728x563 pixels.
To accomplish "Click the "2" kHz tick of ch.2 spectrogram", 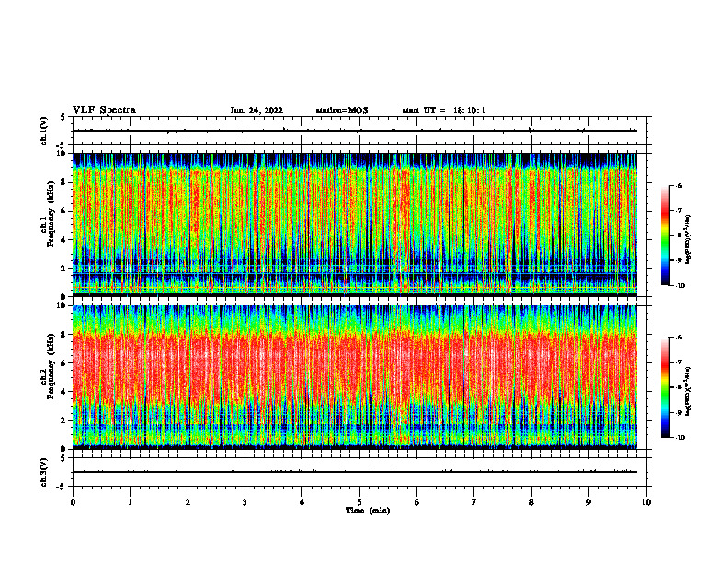I will (x=63, y=420).
